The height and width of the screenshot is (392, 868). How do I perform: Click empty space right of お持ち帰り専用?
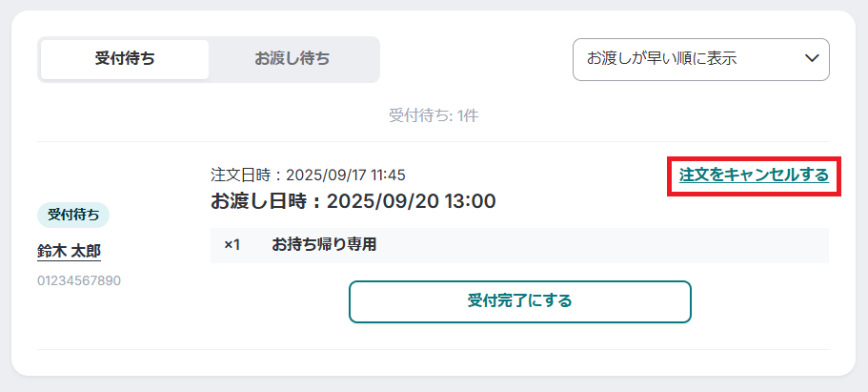[x=603, y=245]
